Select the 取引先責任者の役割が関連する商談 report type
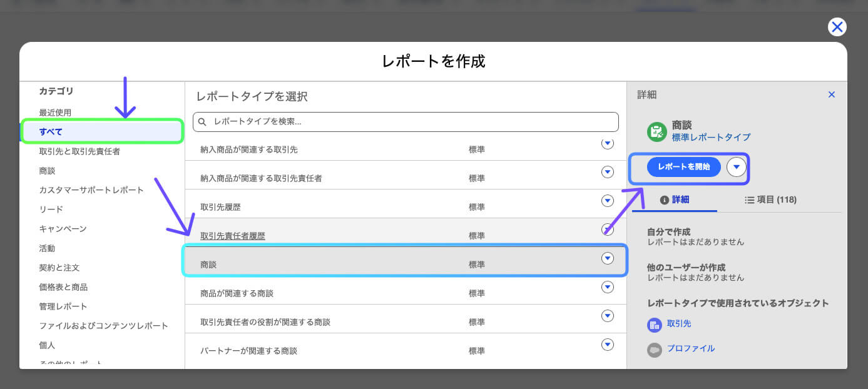The image size is (868, 389). coord(265,322)
